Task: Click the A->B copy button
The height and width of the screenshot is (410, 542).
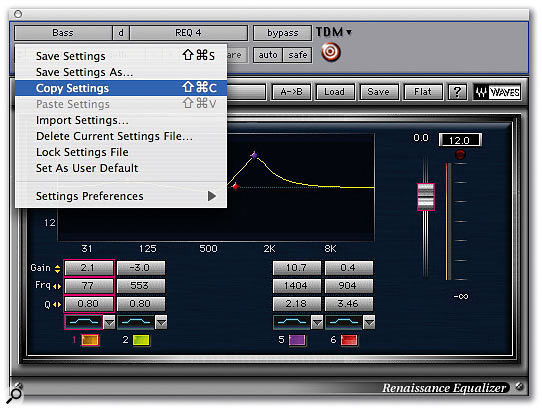Action: pos(291,92)
